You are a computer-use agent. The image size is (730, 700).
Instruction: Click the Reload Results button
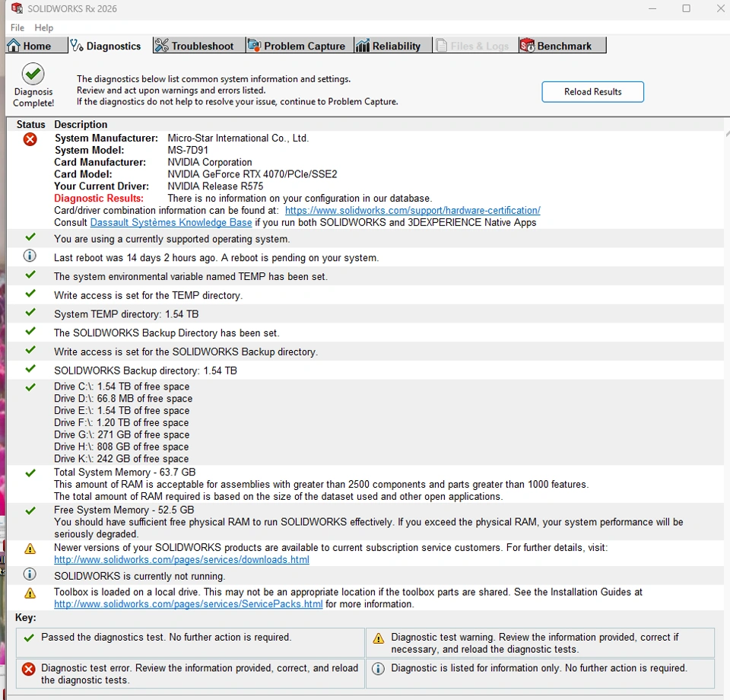coord(592,92)
